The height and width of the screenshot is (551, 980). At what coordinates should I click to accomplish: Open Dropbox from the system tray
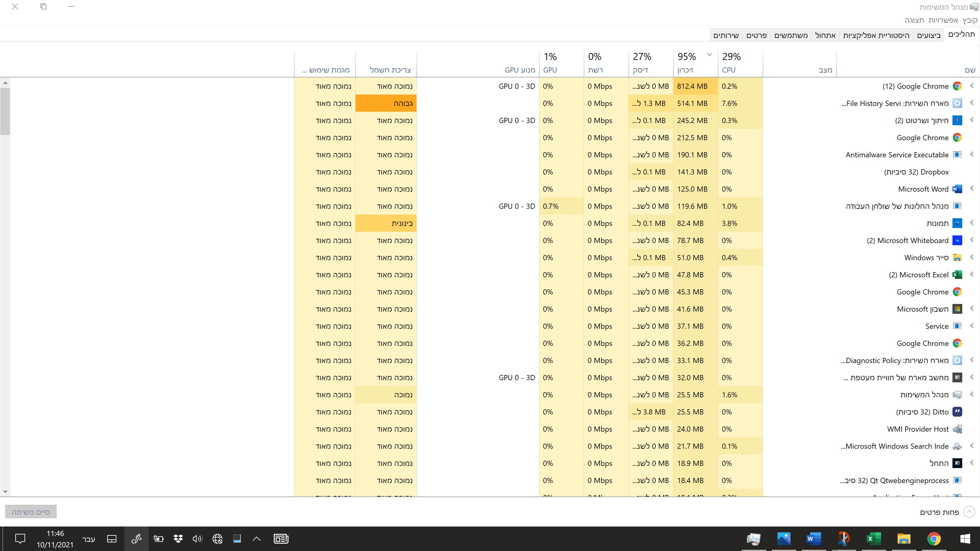click(x=178, y=538)
